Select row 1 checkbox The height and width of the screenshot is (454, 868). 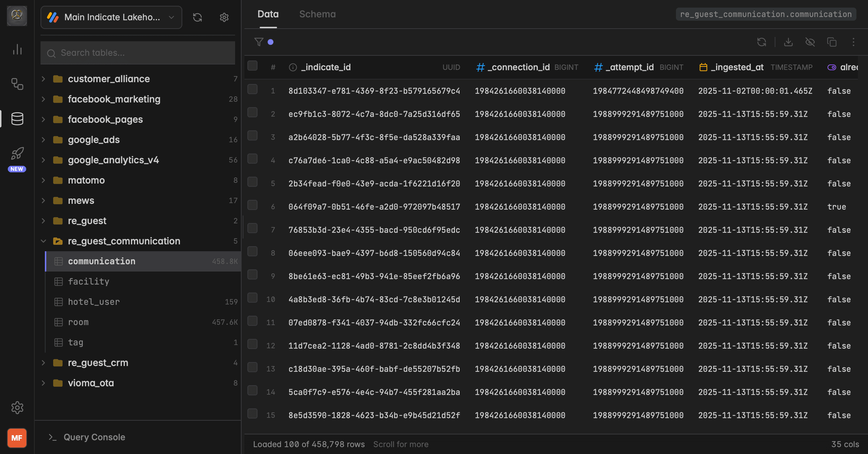tap(252, 89)
